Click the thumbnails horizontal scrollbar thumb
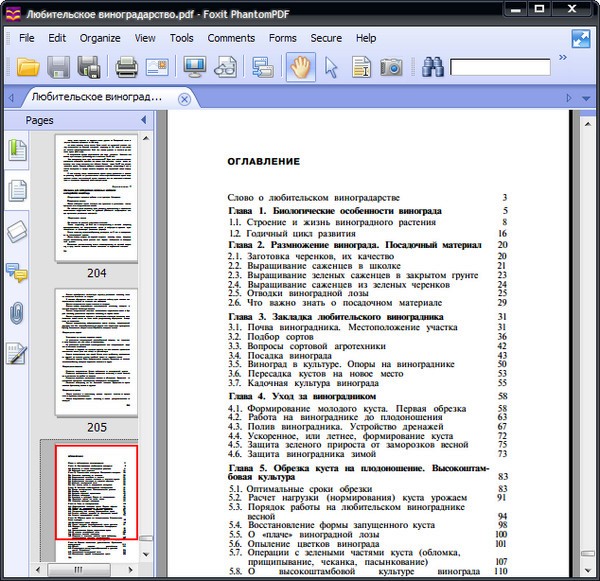 [79, 570]
